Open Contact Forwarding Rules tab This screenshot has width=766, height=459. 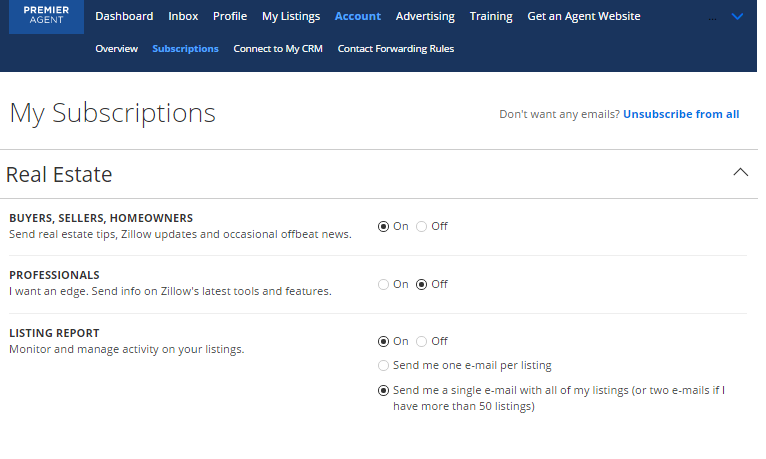click(396, 48)
